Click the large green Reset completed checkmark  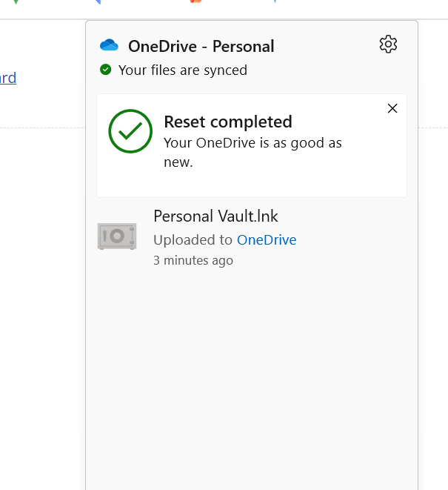(130, 131)
